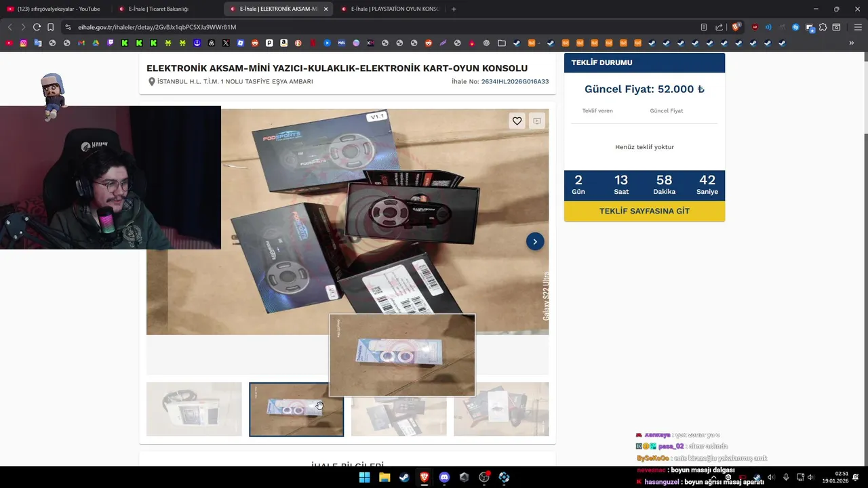Image resolution: width=868 pixels, height=488 pixels.
Task: Open File Explorer from taskbar
Action: (384, 477)
